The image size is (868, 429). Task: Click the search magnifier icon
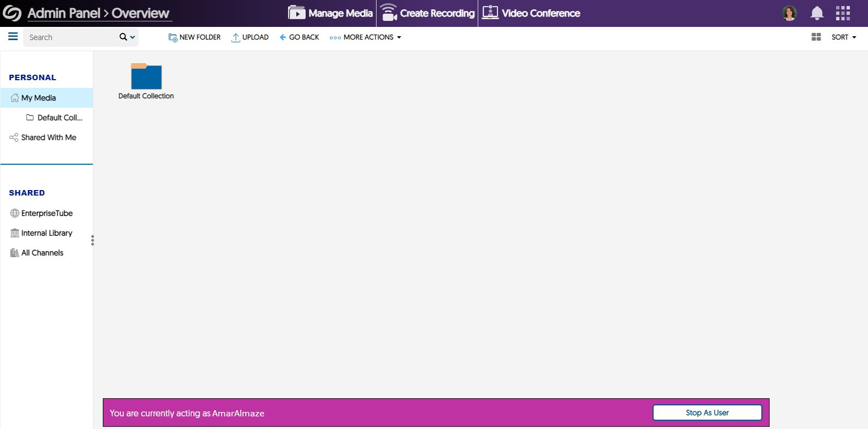123,37
